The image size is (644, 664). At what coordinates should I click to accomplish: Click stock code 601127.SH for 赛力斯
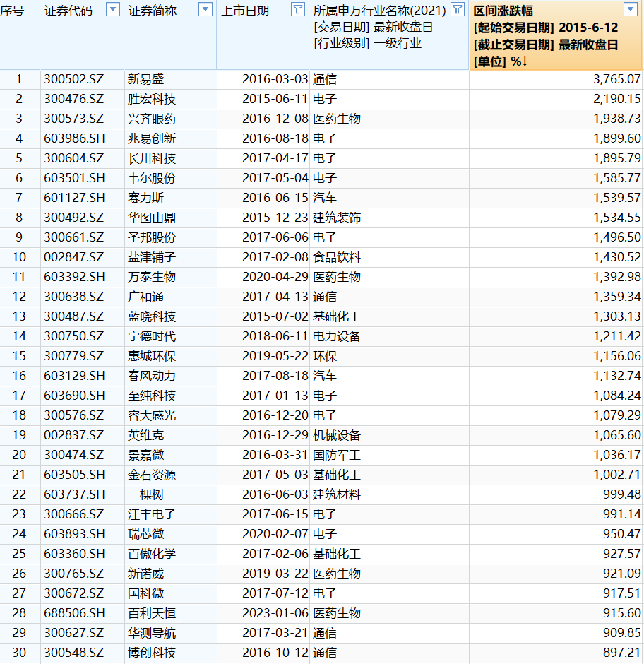pos(73,198)
